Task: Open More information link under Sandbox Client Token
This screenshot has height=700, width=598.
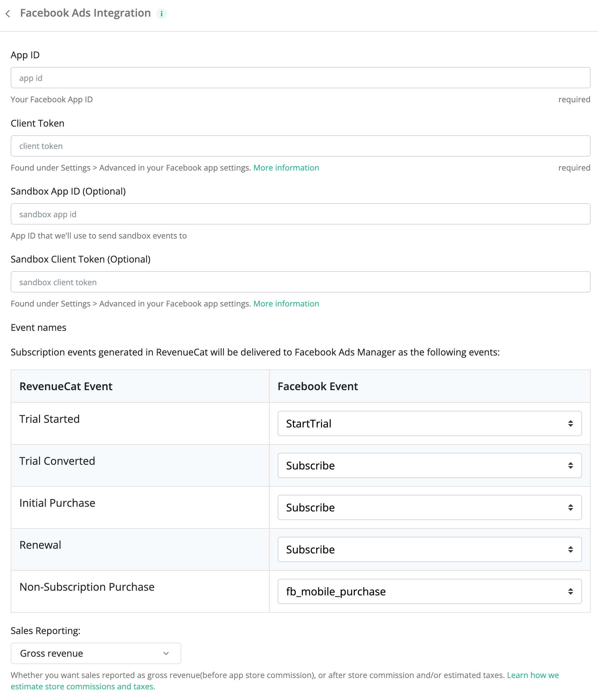Action: point(286,304)
